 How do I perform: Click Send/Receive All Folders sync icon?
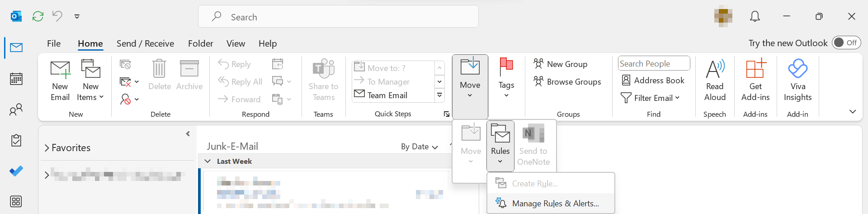(38, 16)
